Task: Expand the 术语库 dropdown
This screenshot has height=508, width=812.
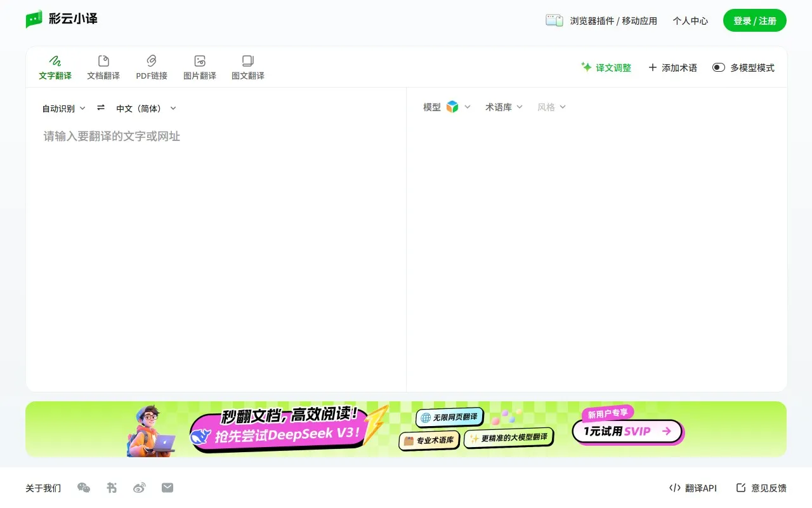Action: point(503,107)
